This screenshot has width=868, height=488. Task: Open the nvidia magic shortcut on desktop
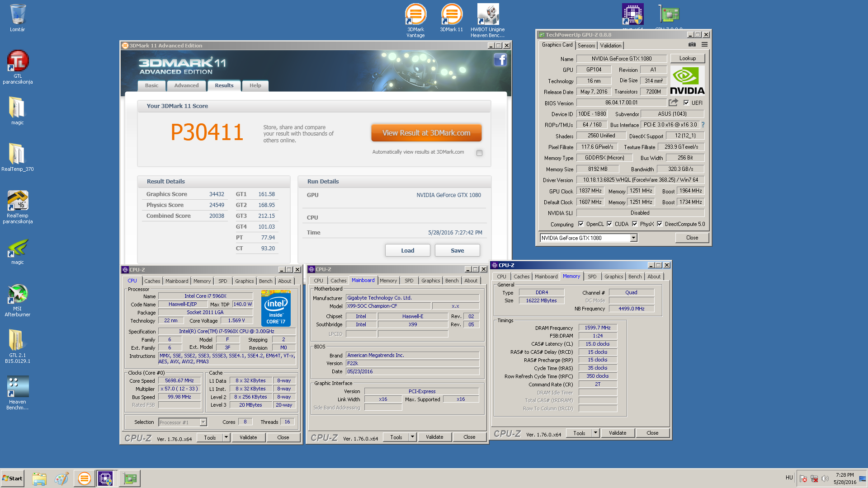(x=18, y=251)
